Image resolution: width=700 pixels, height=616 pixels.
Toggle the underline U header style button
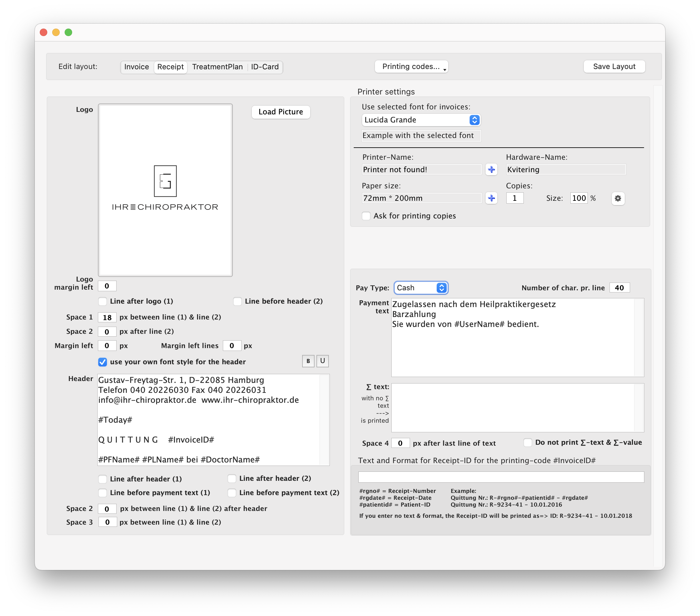322,361
